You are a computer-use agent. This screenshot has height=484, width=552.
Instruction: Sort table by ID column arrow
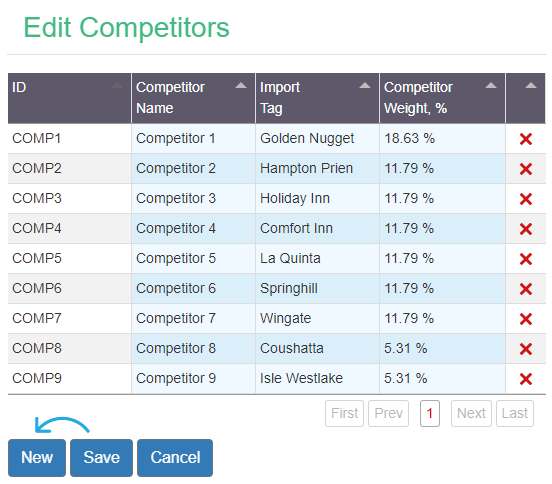(117, 85)
